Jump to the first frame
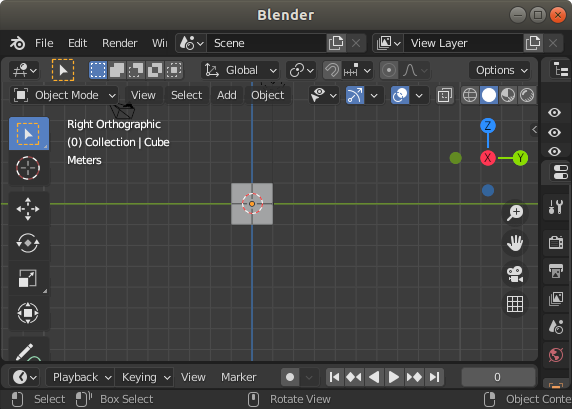This screenshot has width=572, height=409. pyautogui.click(x=335, y=377)
